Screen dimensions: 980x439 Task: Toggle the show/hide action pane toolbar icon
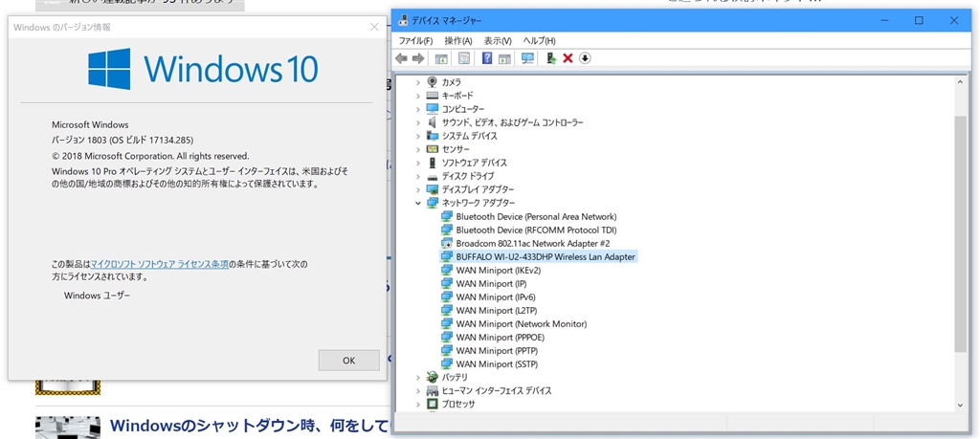coord(504,58)
